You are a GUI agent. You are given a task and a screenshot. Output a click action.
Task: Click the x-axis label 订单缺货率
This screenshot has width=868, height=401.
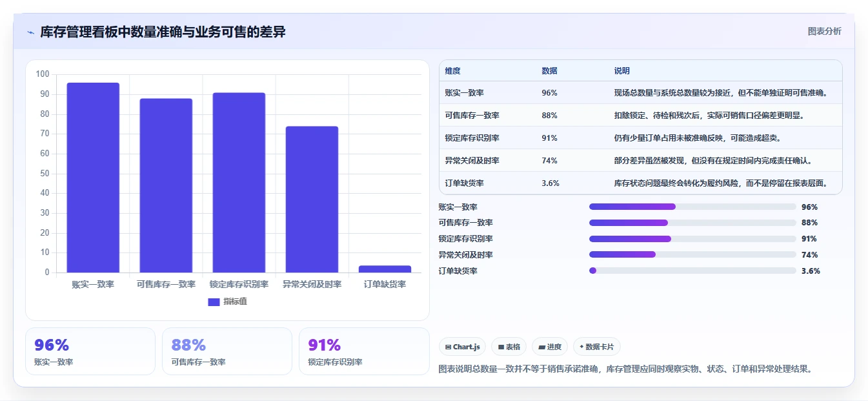coord(385,284)
